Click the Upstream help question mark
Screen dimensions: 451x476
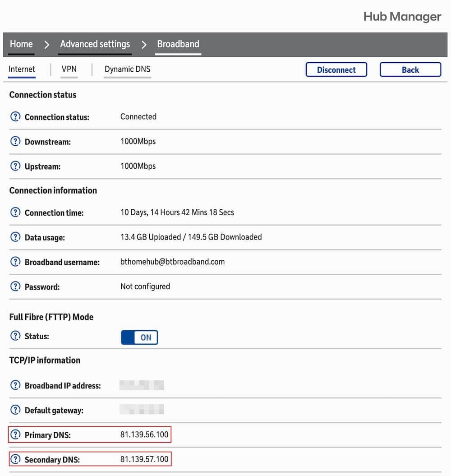point(15,166)
